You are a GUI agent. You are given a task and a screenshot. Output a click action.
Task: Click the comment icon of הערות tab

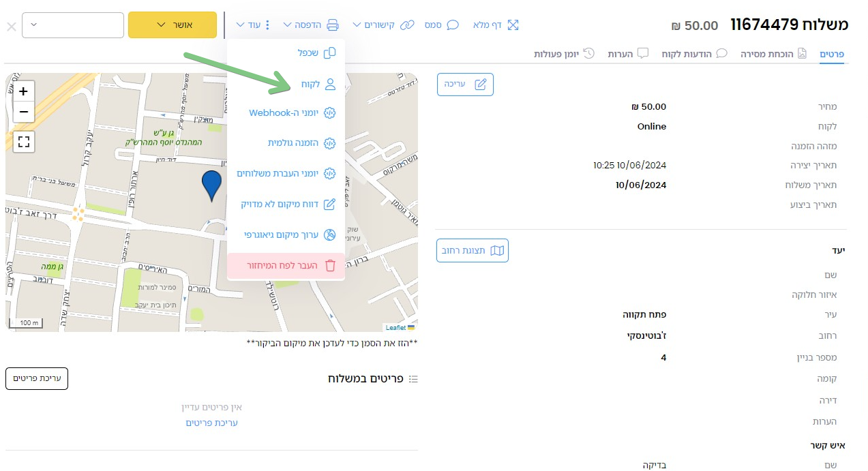coord(642,53)
